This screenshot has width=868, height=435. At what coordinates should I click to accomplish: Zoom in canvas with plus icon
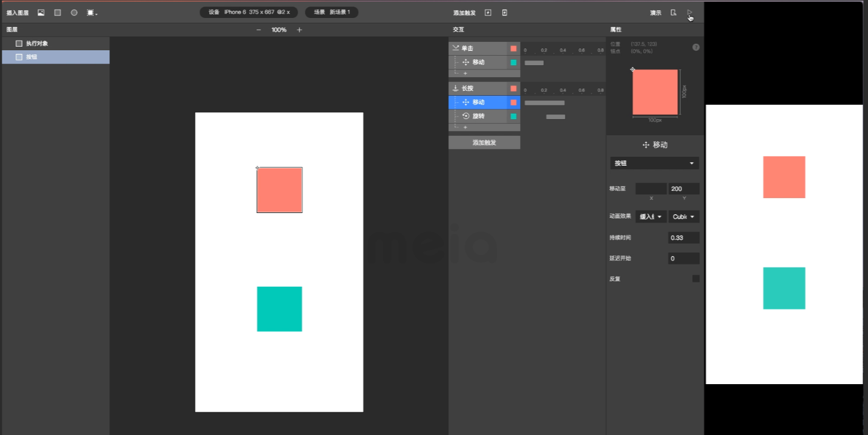click(x=299, y=30)
